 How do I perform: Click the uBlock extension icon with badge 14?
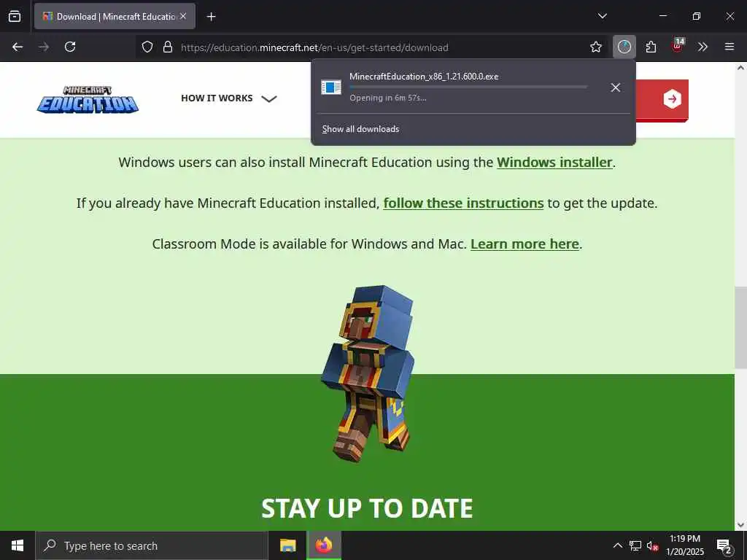[677, 46]
